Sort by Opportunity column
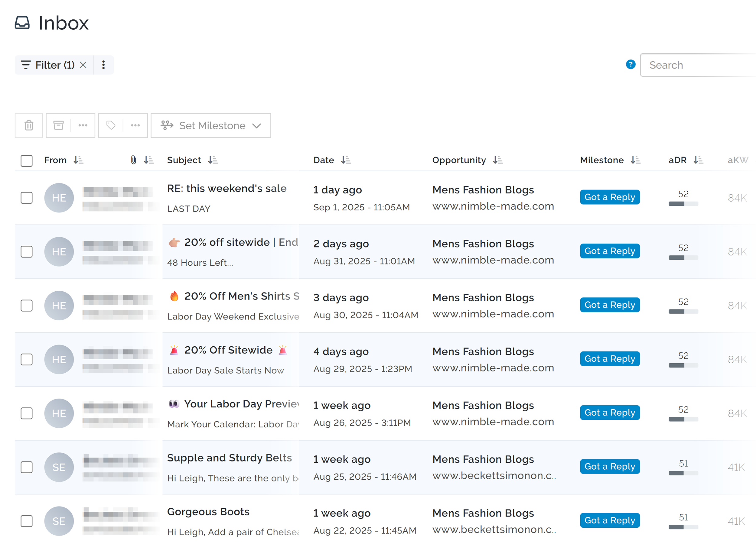 [x=498, y=160]
